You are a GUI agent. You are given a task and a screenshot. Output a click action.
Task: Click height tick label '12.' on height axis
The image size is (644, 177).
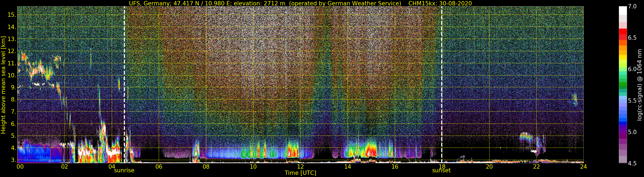(12, 51)
